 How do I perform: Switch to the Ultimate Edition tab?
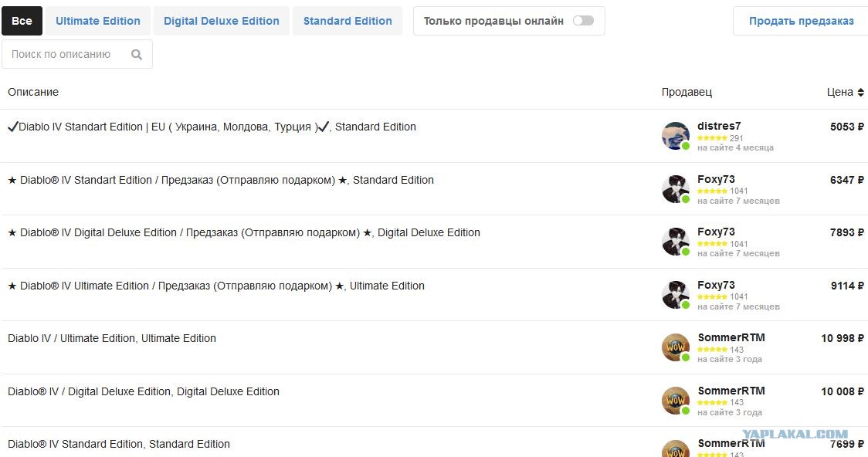click(x=98, y=21)
